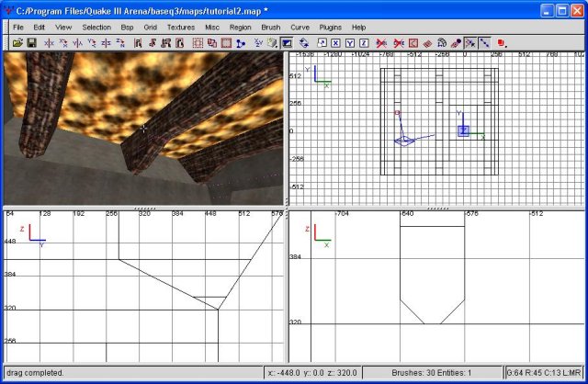Click the camera marker in the XY view

(404, 141)
